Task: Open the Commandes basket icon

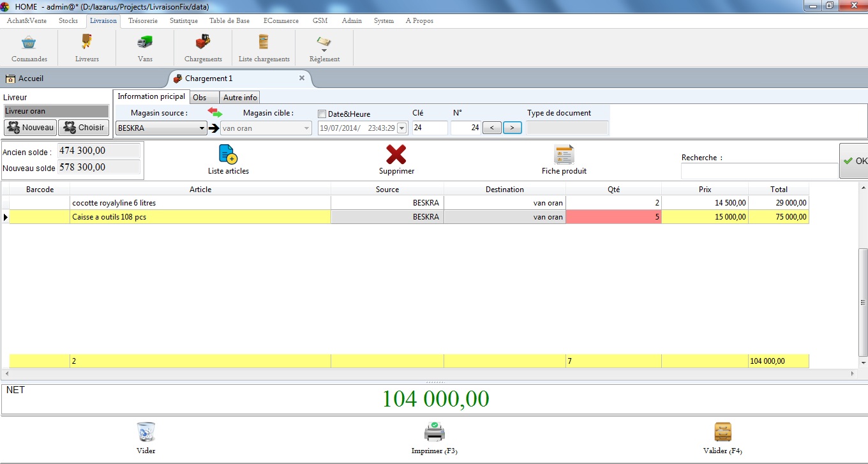Action: [29, 43]
